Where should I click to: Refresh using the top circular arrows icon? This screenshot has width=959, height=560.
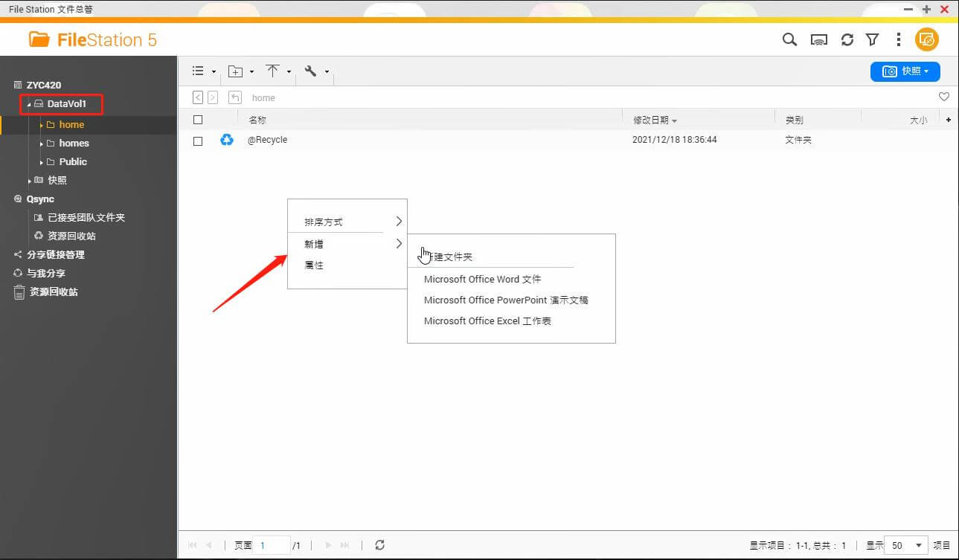pyautogui.click(x=847, y=40)
